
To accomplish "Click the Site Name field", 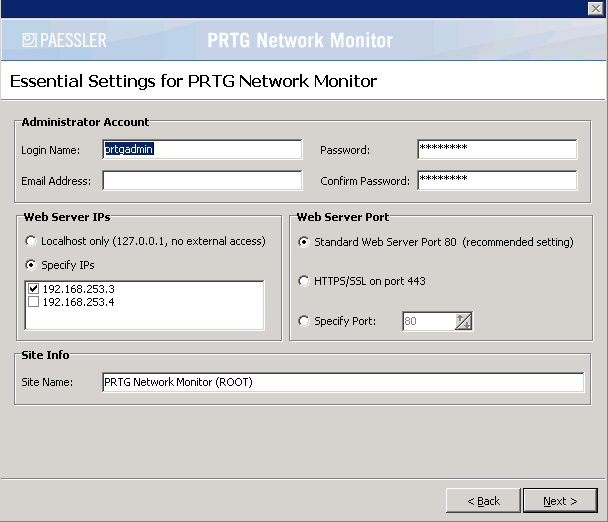I will coord(343,382).
